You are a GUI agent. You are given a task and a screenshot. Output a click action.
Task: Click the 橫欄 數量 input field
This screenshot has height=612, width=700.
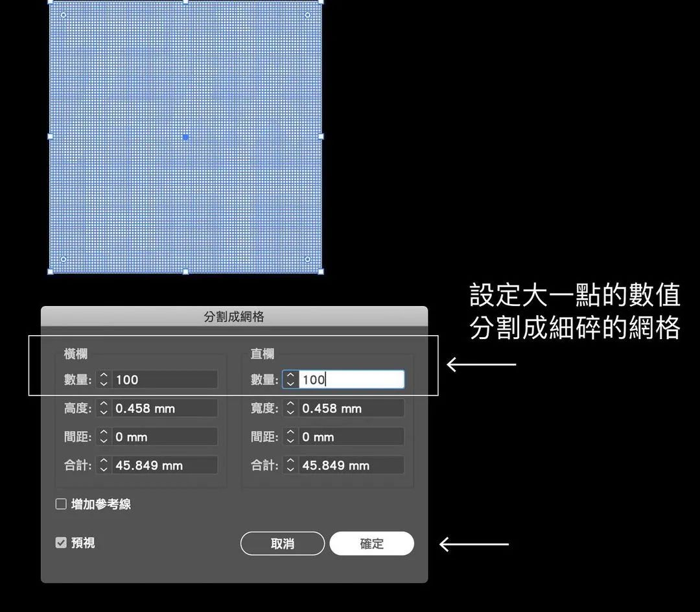164,380
